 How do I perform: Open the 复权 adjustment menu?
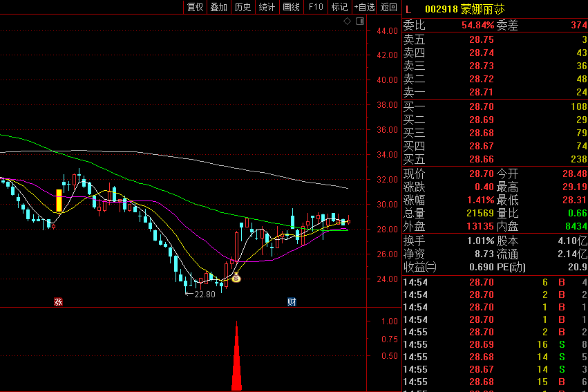(195, 7)
